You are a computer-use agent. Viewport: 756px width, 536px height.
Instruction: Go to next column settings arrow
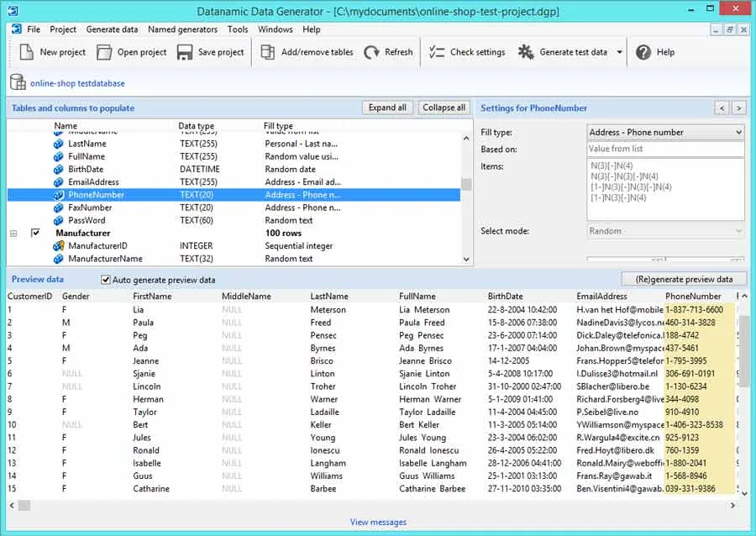[738, 108]
